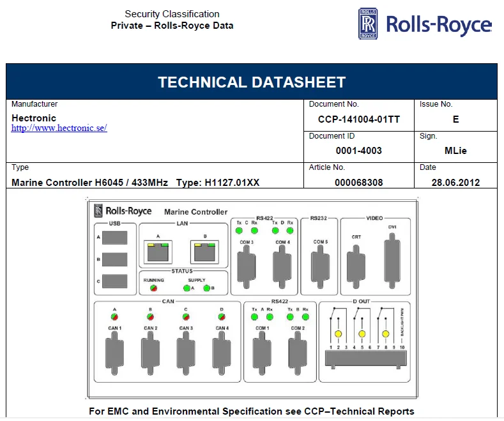Click the Marine Controller diagram title

tap(195, 212)
